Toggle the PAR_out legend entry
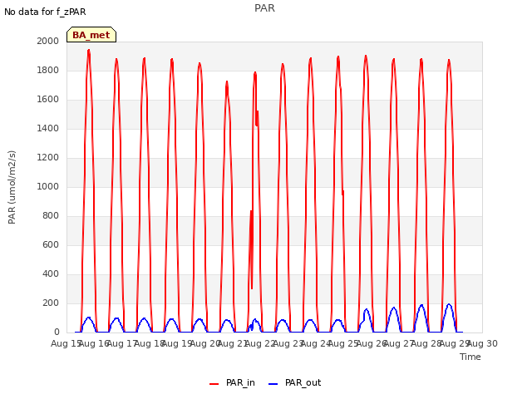Viewport: 532px width, 399px height. (294, 382)
